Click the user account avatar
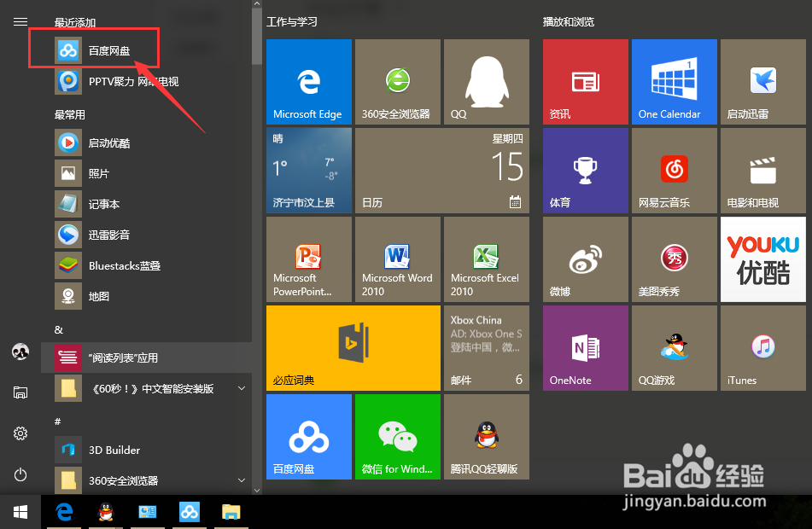The image size is (812, 529). pos(20,352)
